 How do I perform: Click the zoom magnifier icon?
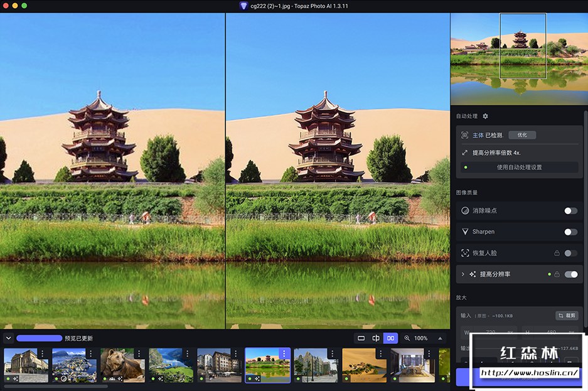point(407,338)
